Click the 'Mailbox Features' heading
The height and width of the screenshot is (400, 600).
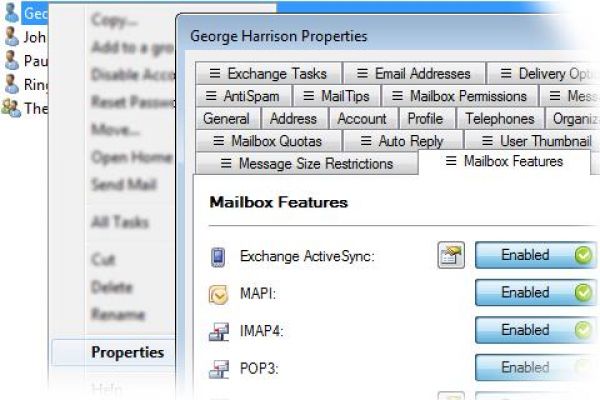point(279,202)
